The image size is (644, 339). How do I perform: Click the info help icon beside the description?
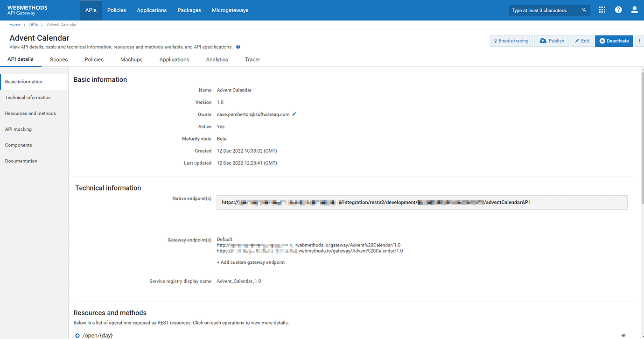click(x=238, y=47)
